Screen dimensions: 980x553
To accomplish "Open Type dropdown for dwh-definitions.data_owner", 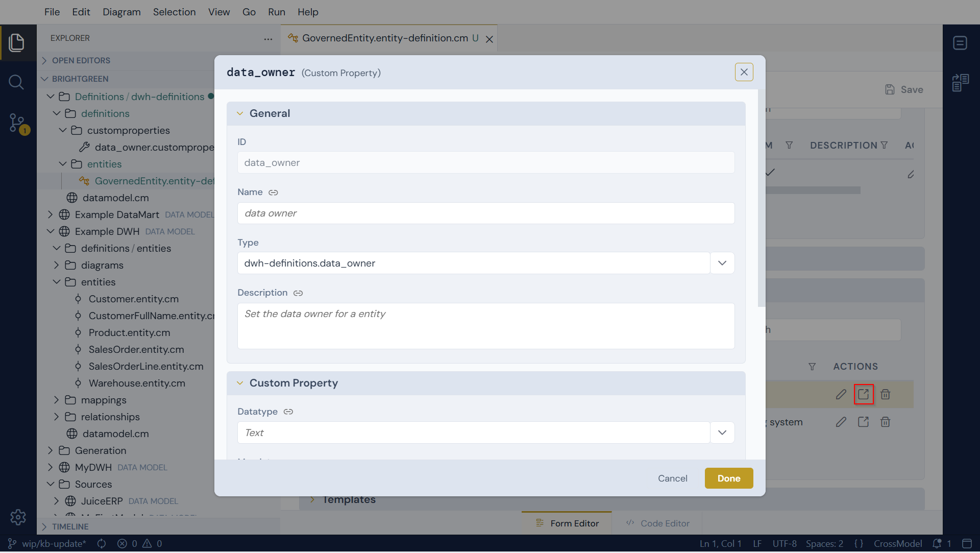I will coord(722,263).
